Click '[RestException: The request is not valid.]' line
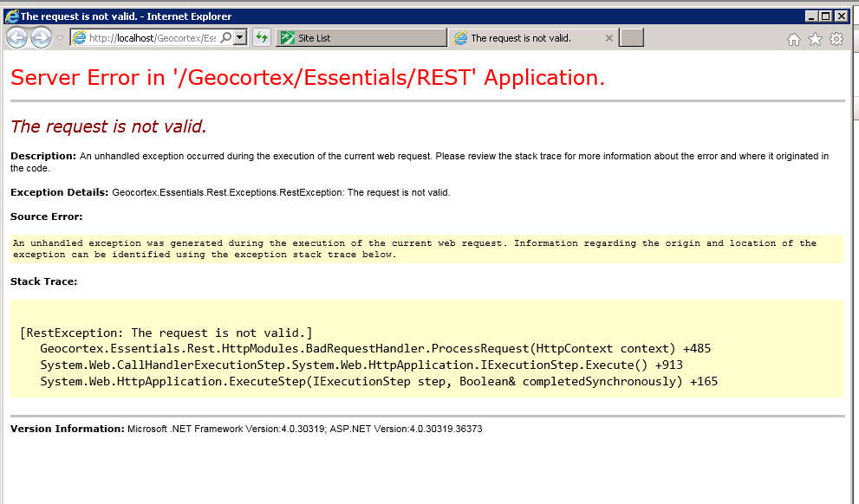The image size is (859, 504). click(x=166, y=333)
